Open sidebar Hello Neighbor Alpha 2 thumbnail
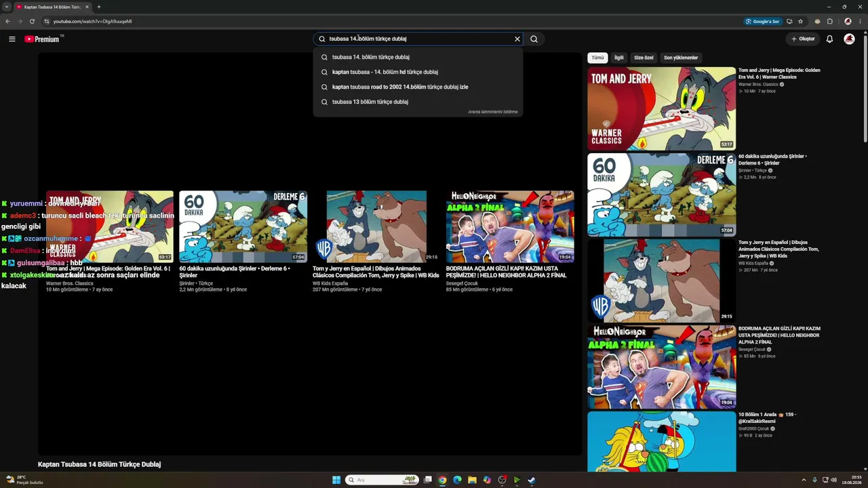868x488 pixels. [661, 367]
